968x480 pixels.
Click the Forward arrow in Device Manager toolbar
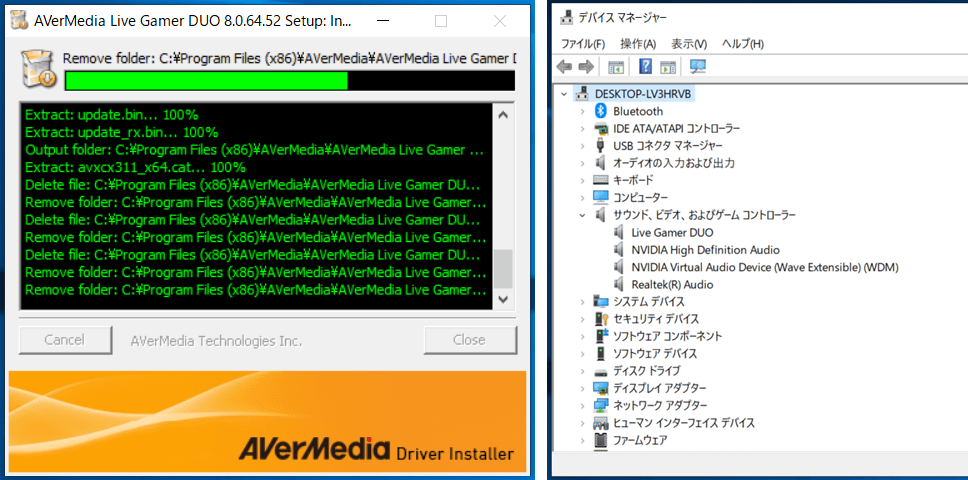586,67
